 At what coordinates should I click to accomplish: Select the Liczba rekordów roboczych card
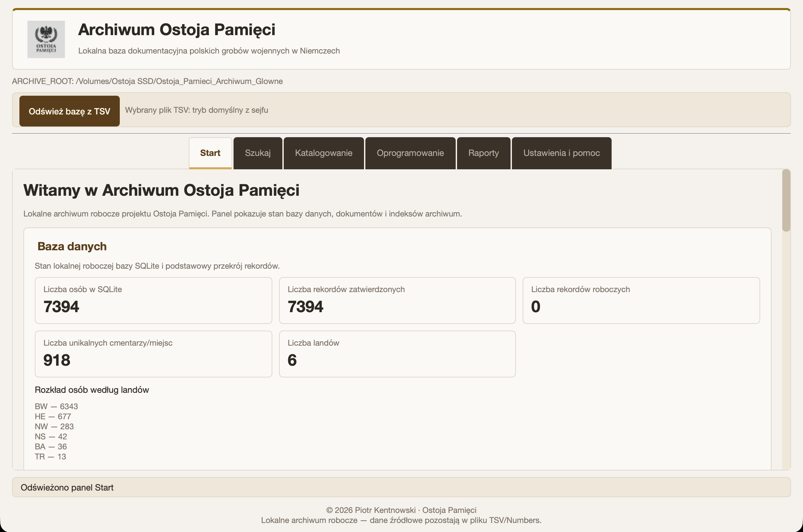[641, 300]
